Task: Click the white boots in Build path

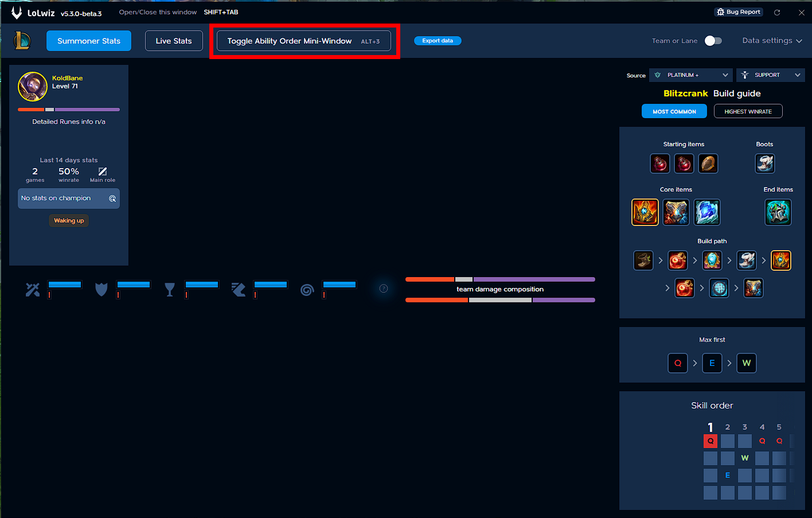Action: [747, 260]
